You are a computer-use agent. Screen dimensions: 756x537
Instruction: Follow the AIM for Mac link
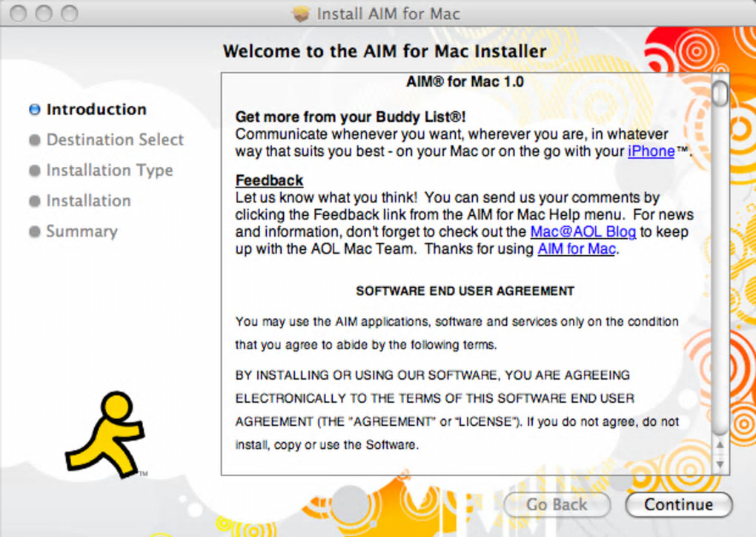pos(576,249)
